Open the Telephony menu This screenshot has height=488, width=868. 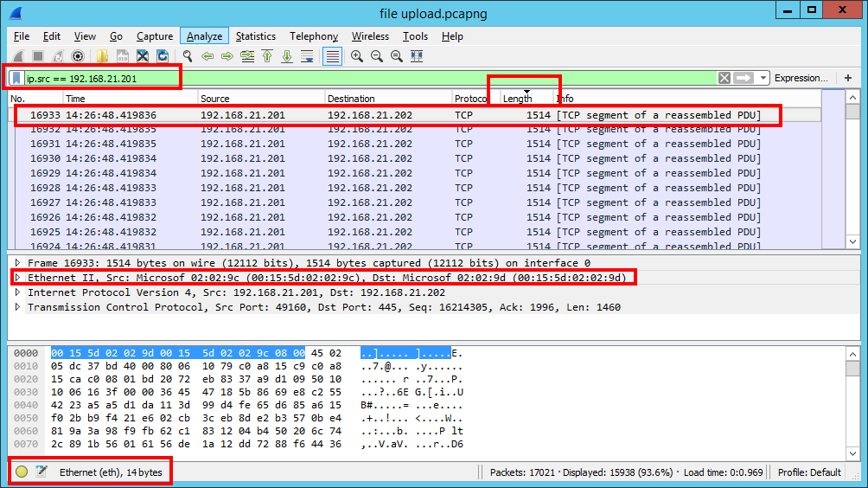point(313,36)
